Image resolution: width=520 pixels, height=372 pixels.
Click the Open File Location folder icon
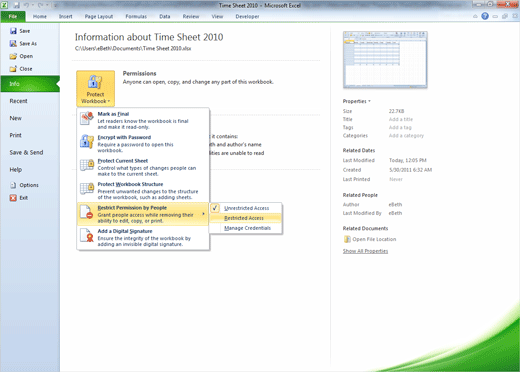(347, 239)
